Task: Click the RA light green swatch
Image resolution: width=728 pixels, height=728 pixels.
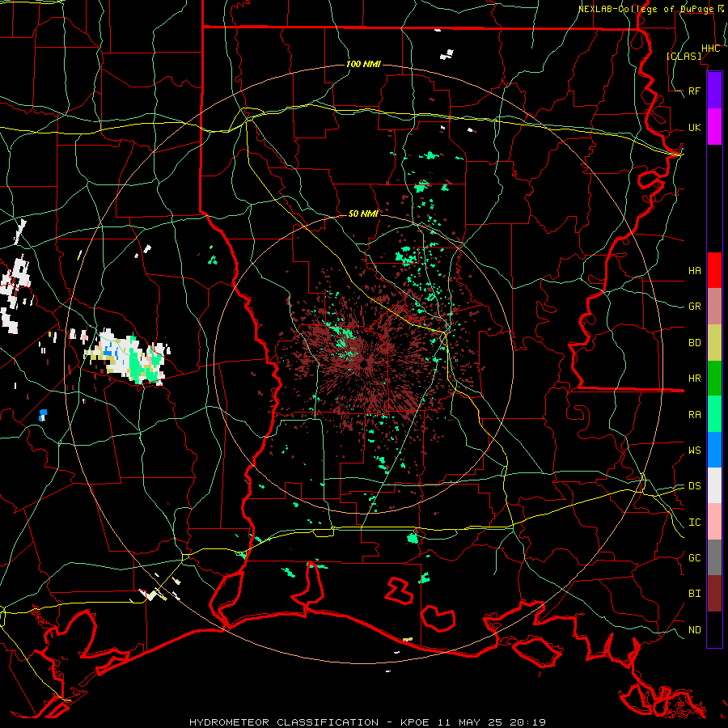Action: 714,414
